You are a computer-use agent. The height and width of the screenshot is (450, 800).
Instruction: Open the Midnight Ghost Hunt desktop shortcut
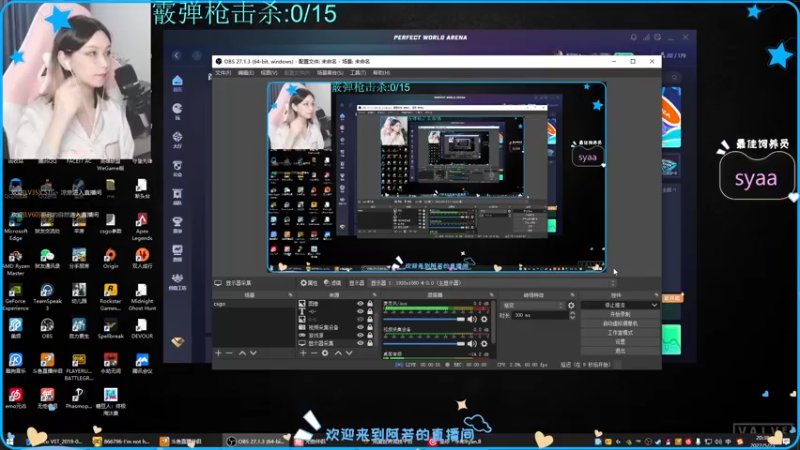pyautogui.click(x=142, y=297)
